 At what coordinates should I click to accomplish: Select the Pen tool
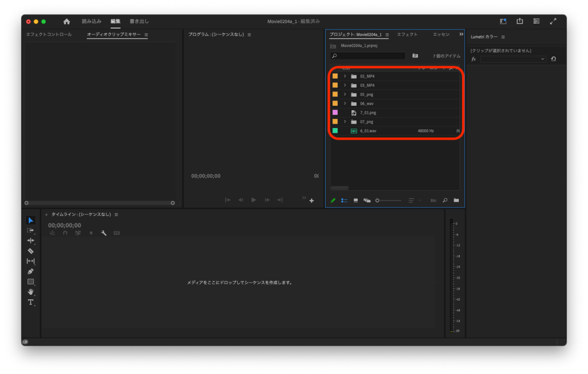coord(30,271)
